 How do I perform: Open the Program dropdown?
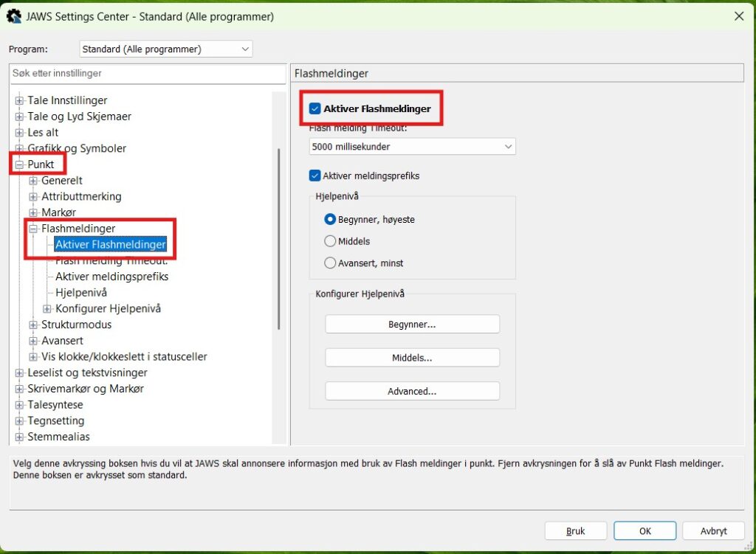[x=165, y=49]
